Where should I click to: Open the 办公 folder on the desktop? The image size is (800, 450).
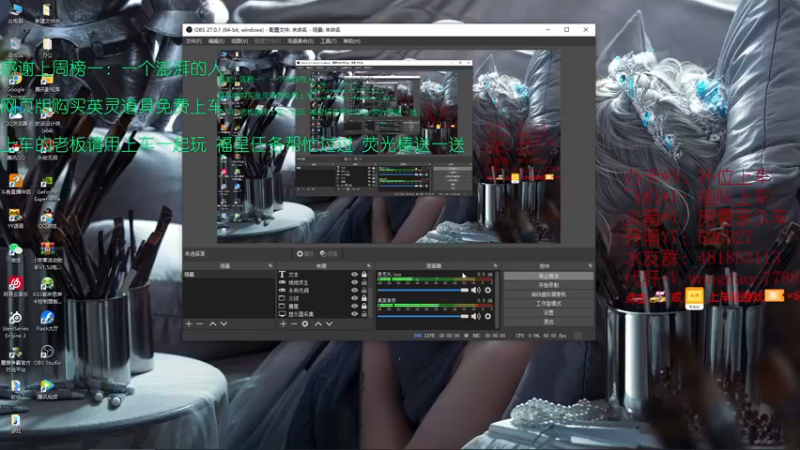(x=47, y=48)
